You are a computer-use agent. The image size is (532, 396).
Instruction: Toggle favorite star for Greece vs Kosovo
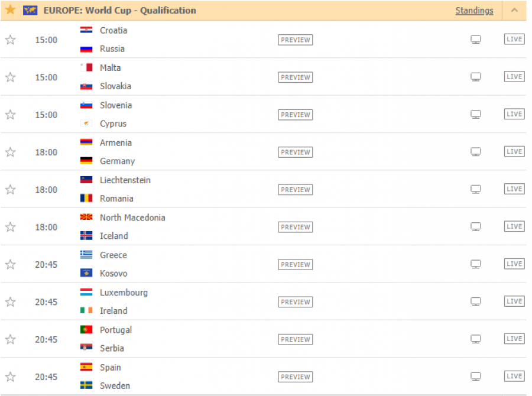click(11, 264)
